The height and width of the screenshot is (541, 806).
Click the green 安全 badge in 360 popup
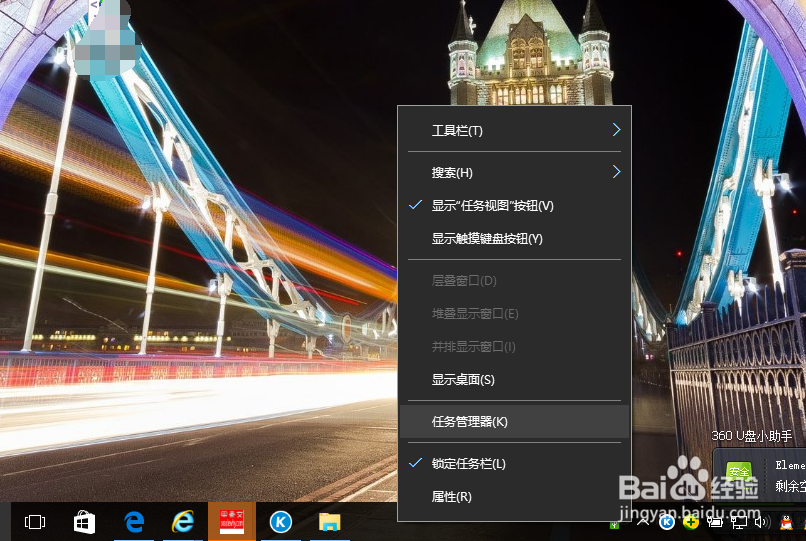tap(739, 471)
